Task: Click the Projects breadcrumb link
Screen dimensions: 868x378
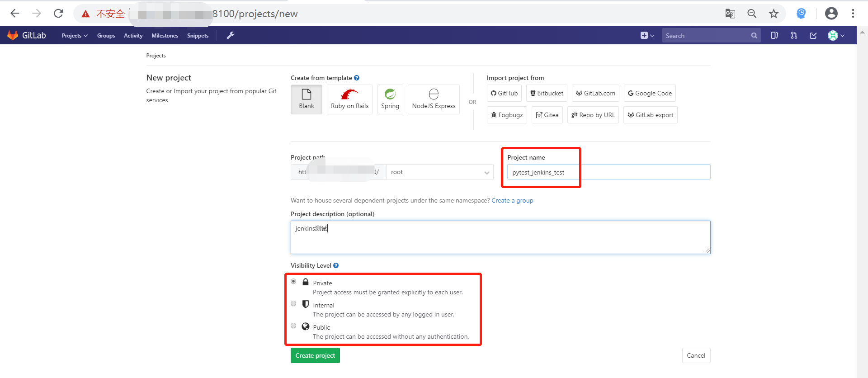Action: tap(156, 56)
